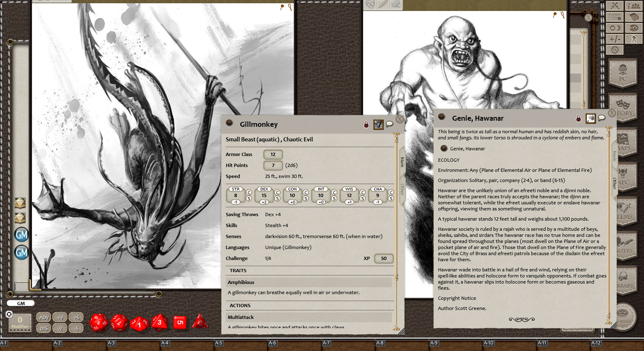
Task: Click the modifiers plus/minus icon
Action: pos(615,39)
